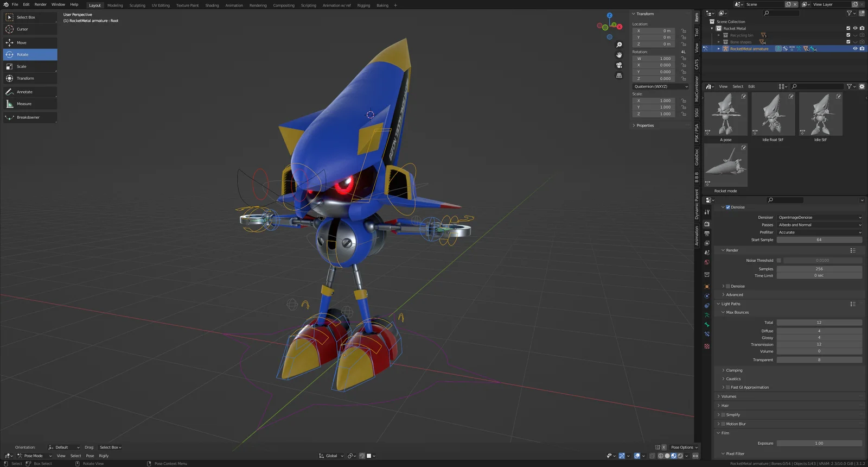Activate the Transform tool
Image resolution: width=868 pixels, height=467 pixels.
click(30, 78)
